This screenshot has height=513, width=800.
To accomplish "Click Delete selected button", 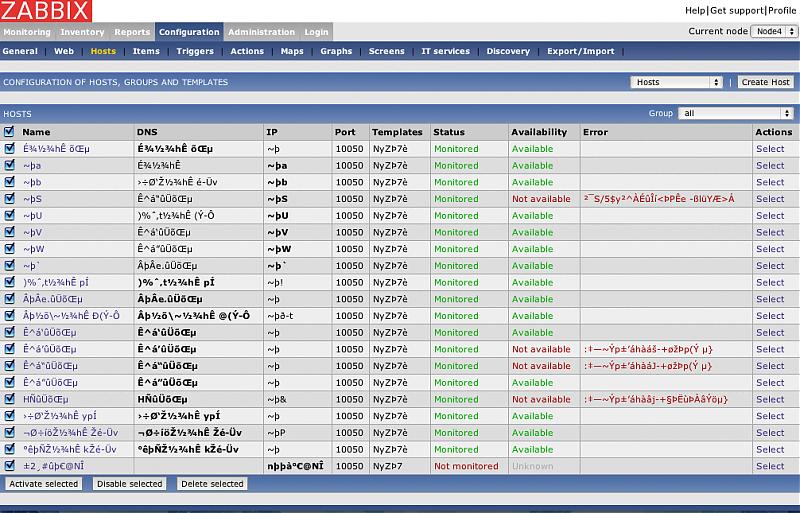I will tap(212, 483).
